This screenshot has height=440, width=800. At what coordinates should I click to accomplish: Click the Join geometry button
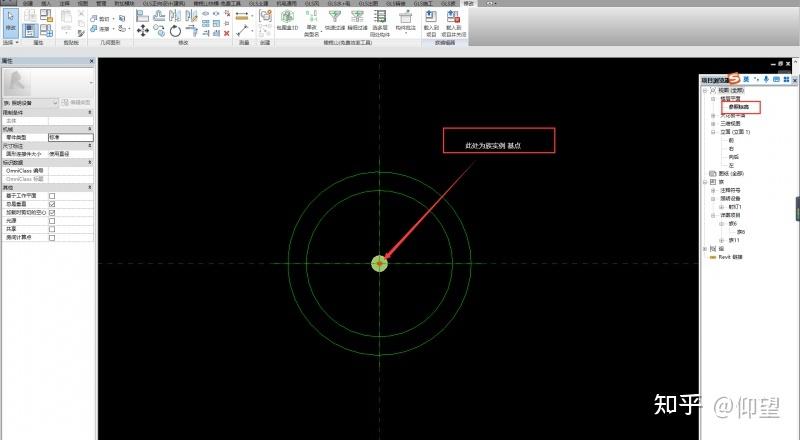[x=100, y=29]
